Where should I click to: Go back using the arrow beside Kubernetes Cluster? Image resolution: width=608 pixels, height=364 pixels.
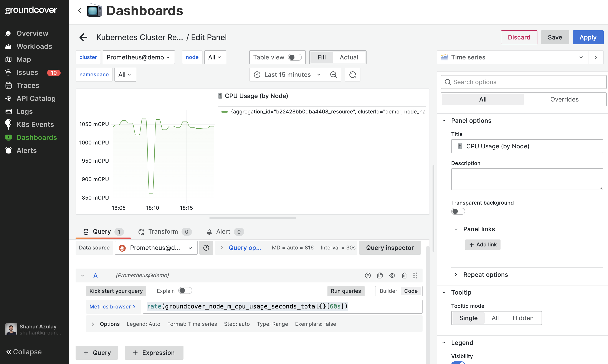[83, 37]
